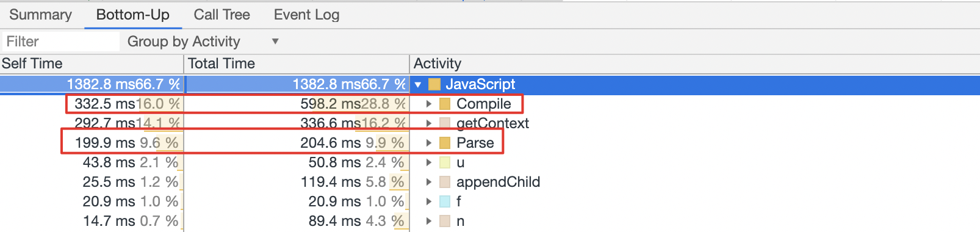Expand the Parse activity row
The width and height of the screenshot is (980, 232).
tap(428, 143)
